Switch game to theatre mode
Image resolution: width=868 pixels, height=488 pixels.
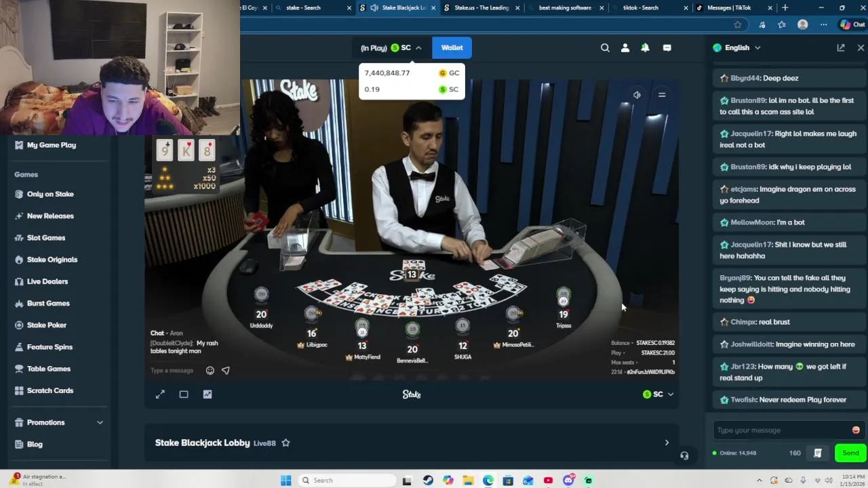(x=184, y=394)
